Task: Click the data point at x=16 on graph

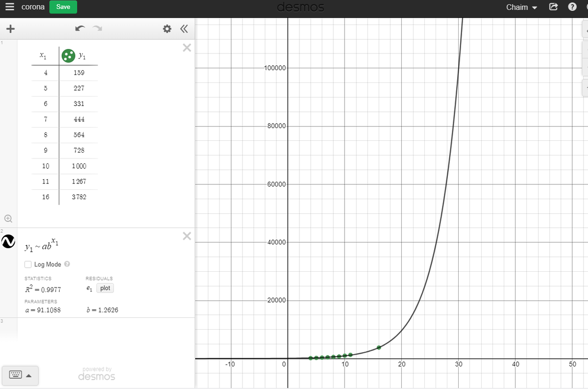Action: [379, 347]
